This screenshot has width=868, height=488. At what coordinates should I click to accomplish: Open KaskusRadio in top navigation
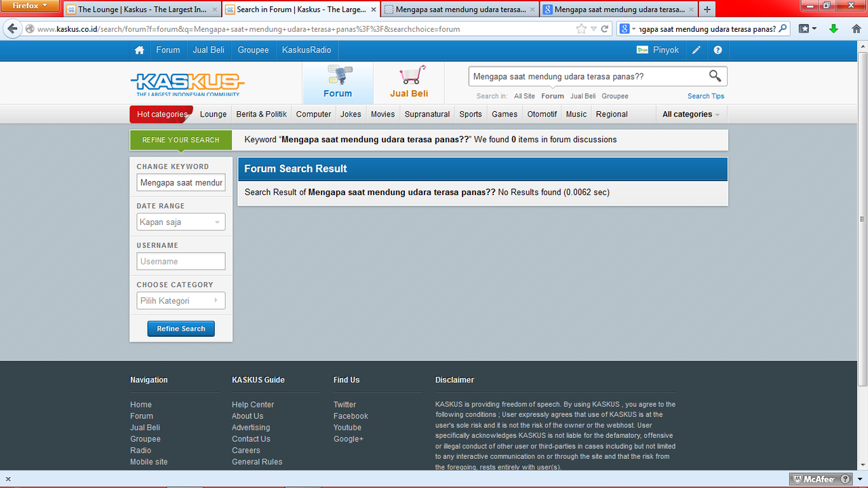pyautogui.click(x=307, y=50)
